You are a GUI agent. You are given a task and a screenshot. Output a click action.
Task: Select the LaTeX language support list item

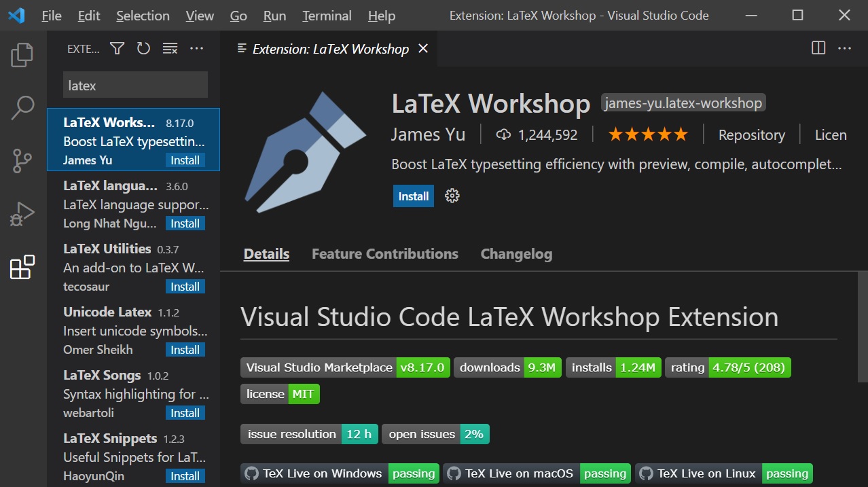pyautogui.click(x=133, y=203)
